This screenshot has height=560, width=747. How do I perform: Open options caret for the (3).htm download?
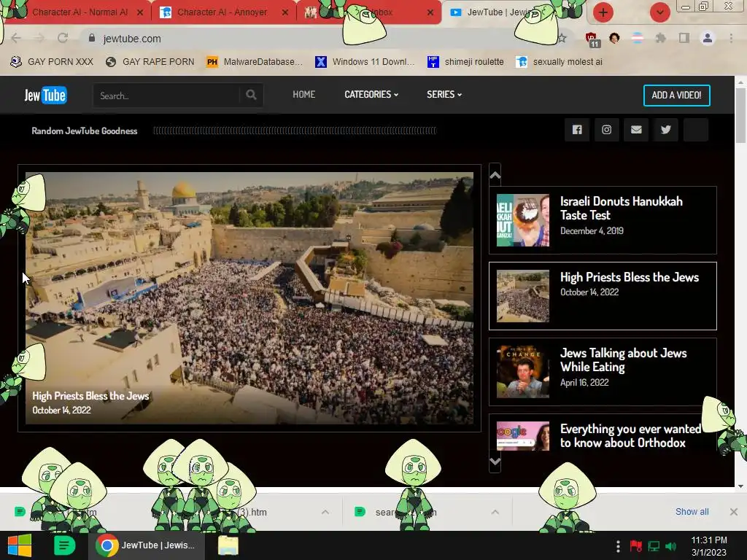click(325, 512)
